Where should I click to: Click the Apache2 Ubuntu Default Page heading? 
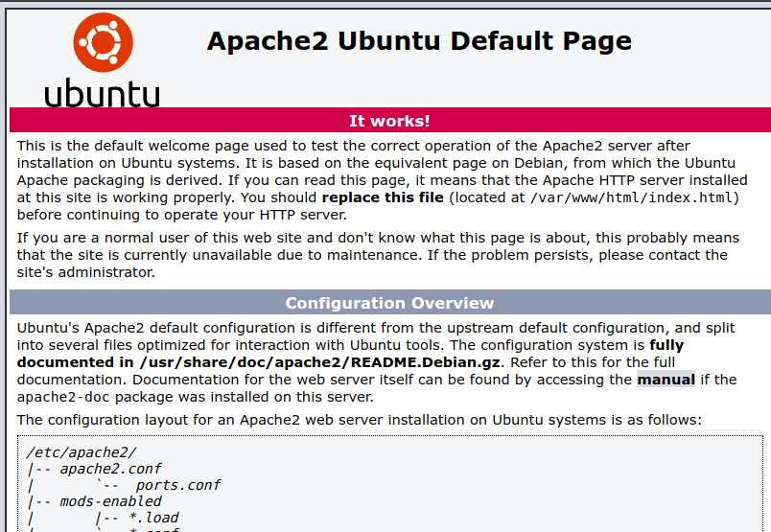(x=419, y=41)
